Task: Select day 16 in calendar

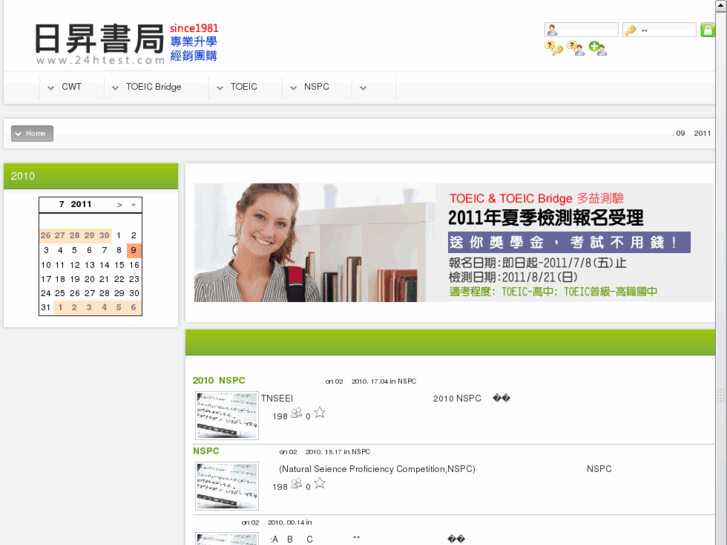Action: tap(134, 265)
